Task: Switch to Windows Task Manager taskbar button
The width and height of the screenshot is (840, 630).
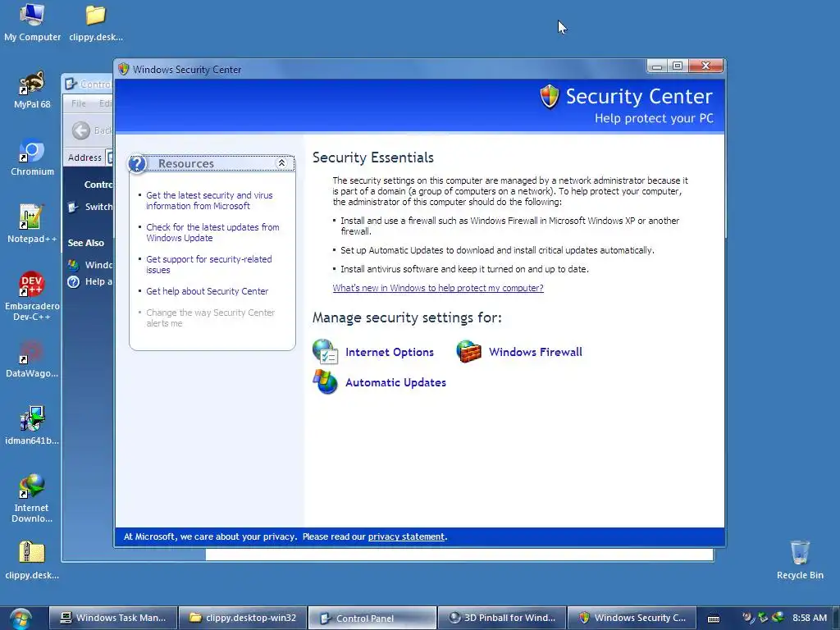Action: [113, 618]
